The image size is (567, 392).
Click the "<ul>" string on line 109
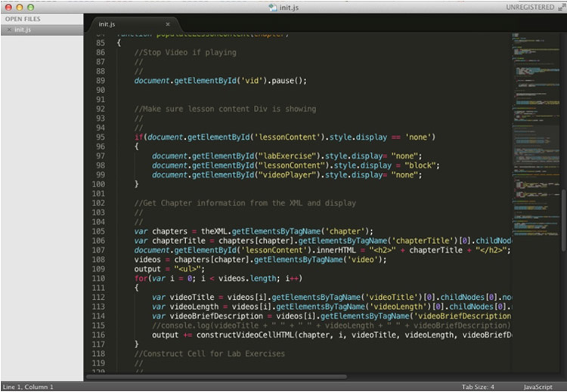pyautogui.click(x=187, y=269)
